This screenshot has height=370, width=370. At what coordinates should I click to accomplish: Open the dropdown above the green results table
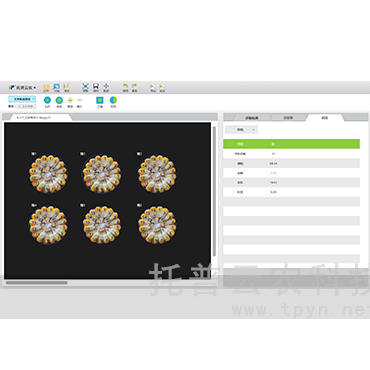(241, 130)
